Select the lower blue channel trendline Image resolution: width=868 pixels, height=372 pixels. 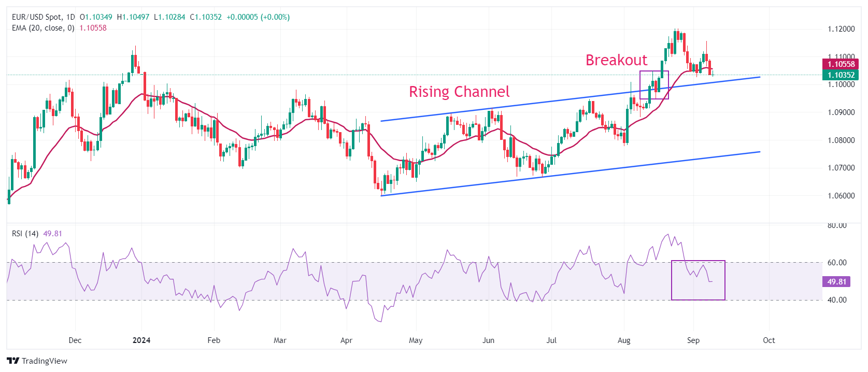570,174
